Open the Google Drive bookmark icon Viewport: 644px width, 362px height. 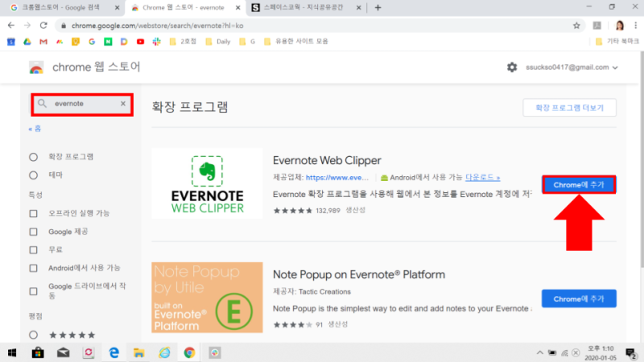[27, 42]
